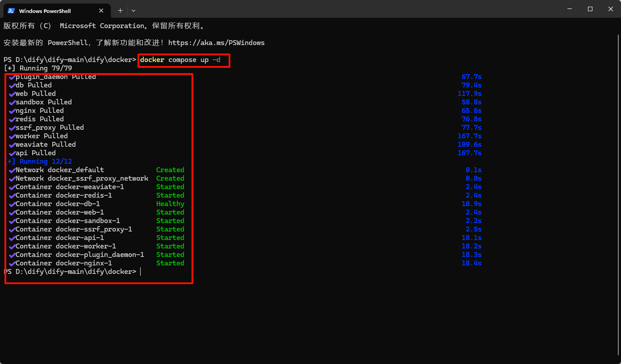Click the 18.4s duration value

471,263
